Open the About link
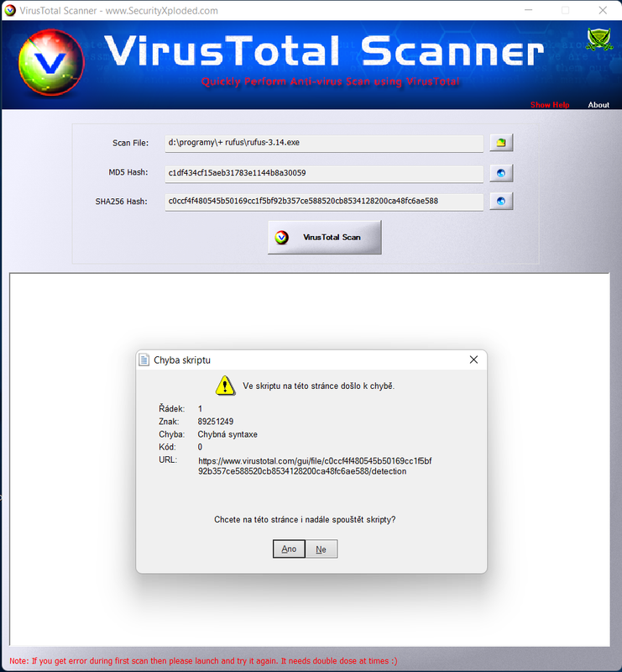The width and height of the screenshot is (622, 672). coord(598,104)
